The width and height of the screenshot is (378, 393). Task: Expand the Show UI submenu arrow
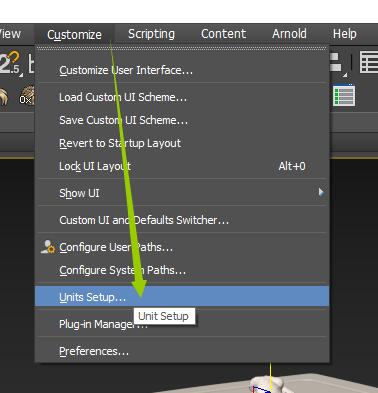[x=321, y=192]
